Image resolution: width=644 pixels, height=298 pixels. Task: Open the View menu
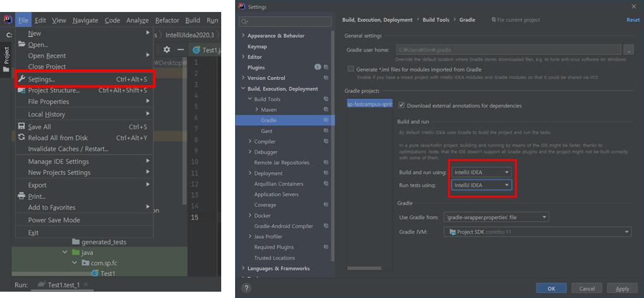pos(59,20)
